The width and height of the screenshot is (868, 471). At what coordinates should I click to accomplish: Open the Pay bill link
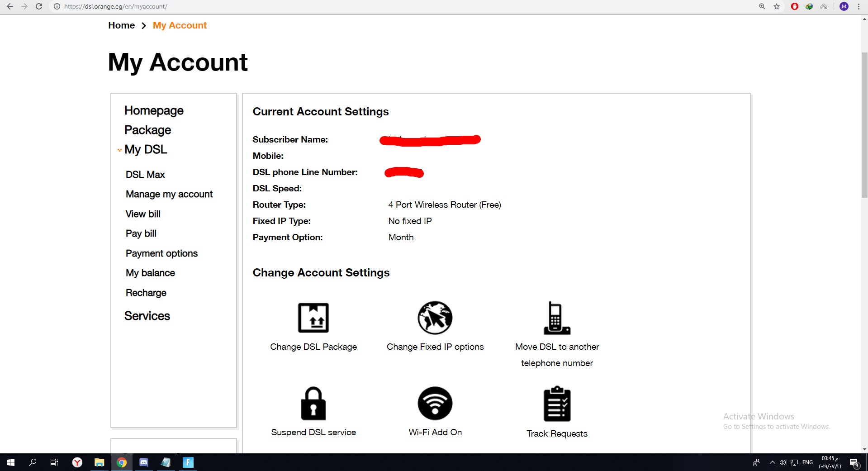coord(141,233)
